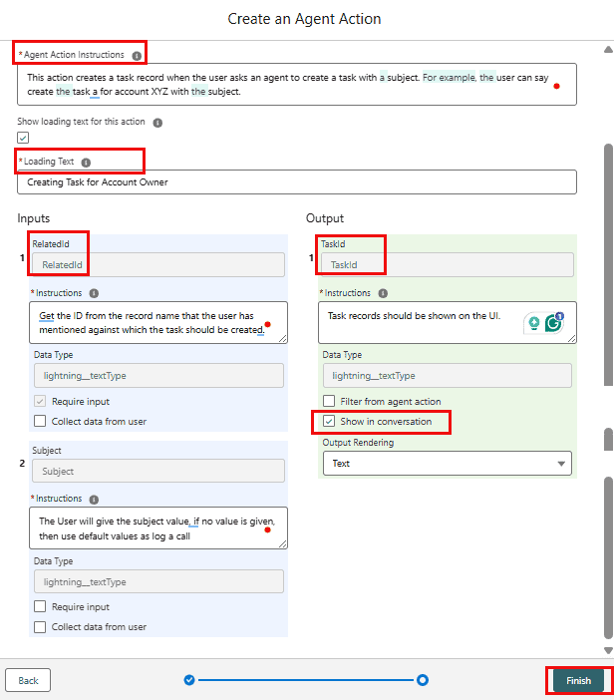
Task: Open info icon beside RelatedId Instructions
Action: (x=94, y=293)
